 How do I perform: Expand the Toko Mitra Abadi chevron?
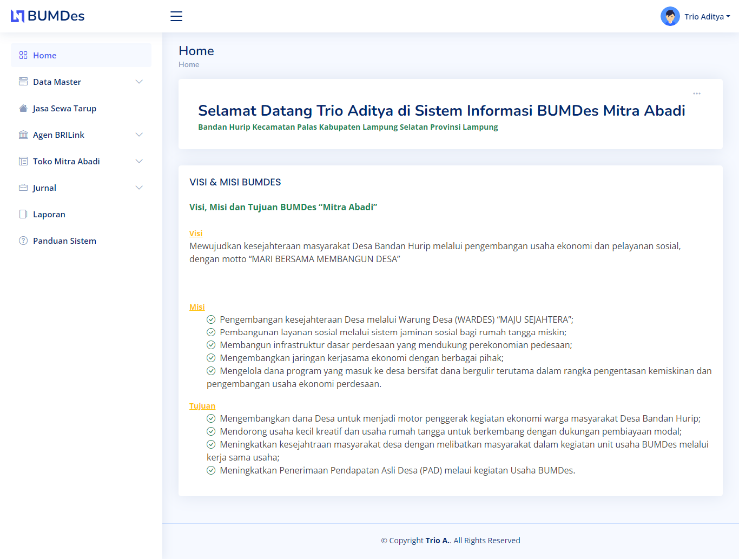pyautogui.click(x=139, y=161)
